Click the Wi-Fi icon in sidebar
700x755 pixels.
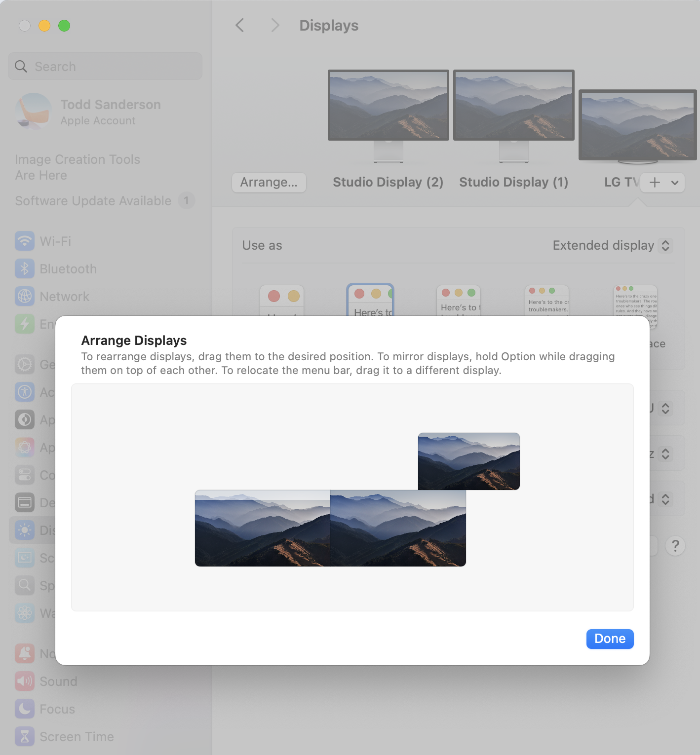pos(25,241)
